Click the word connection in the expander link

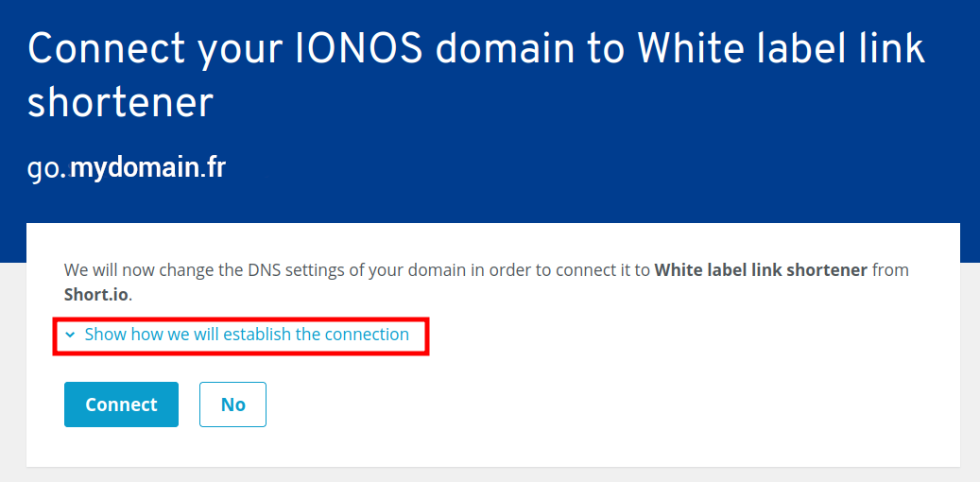click(x=367, y=335)
